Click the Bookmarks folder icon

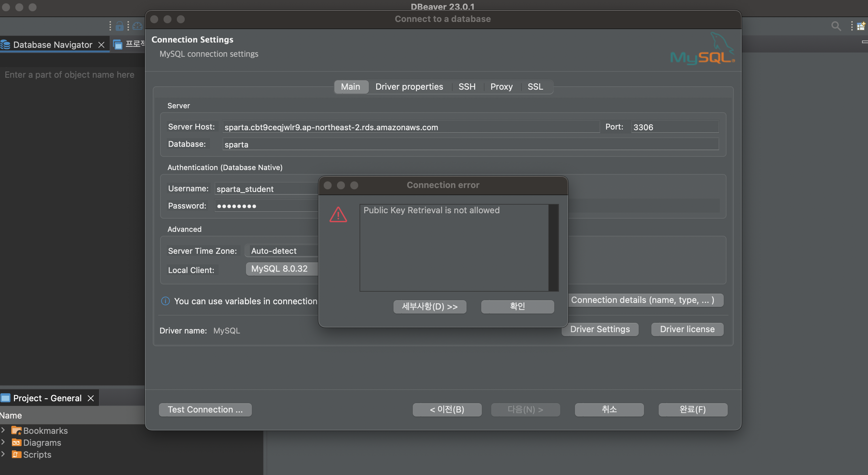tap(16, 430)
